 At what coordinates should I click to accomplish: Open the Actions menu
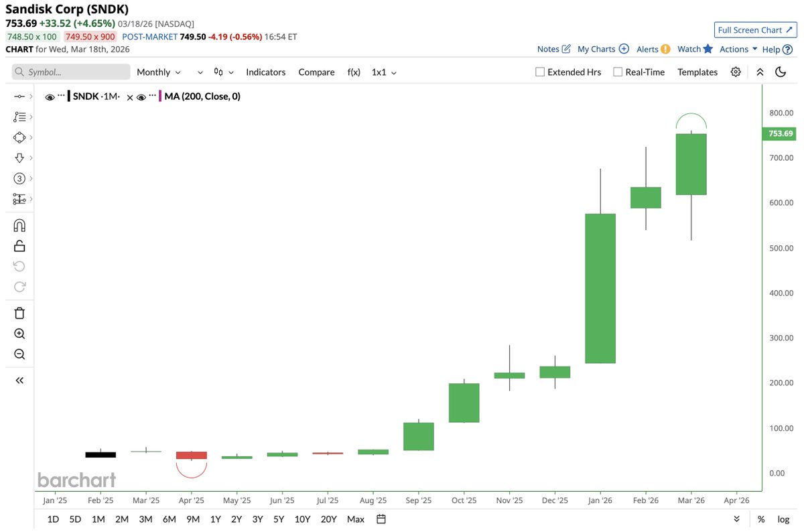[734, 49]
